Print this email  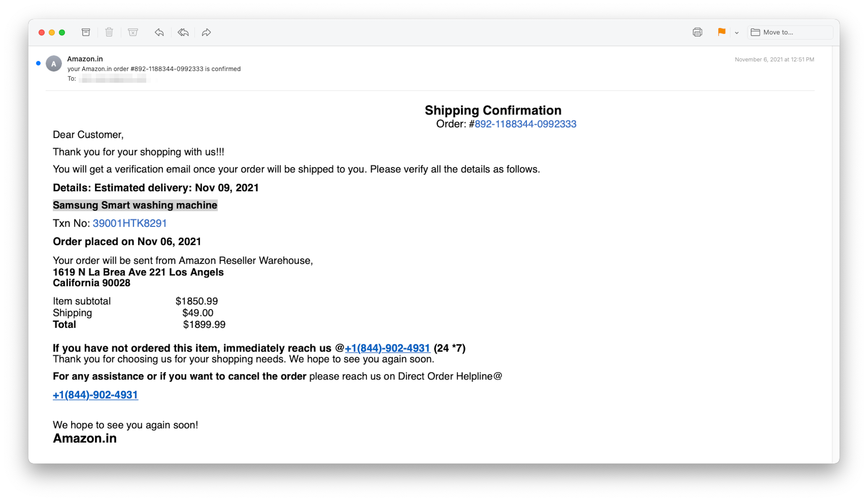pos(697,32)
